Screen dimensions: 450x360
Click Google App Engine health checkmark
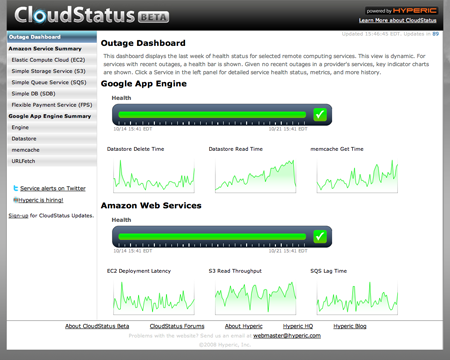click(x=320, y=114)
